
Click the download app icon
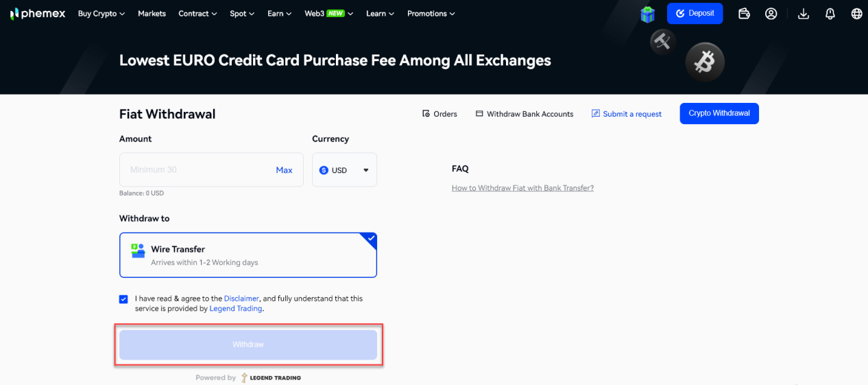tap(804, 14)
